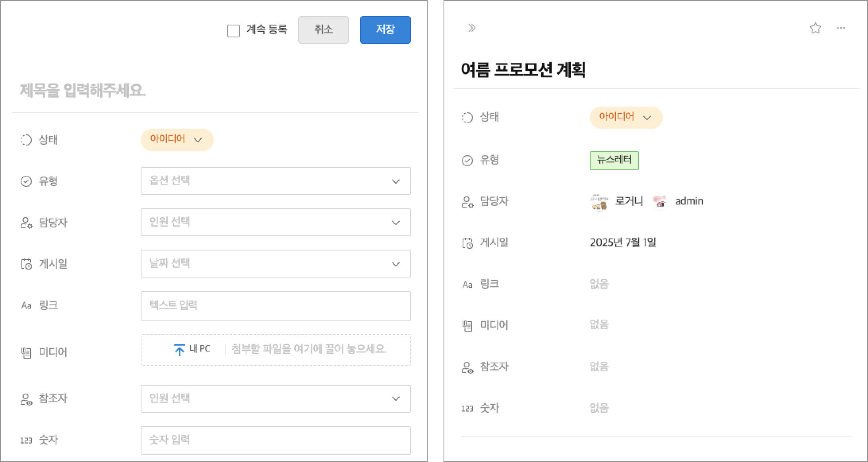
Task: Expand 담당자 인원 선택 dropdown
Action: [x=275, y=223]
